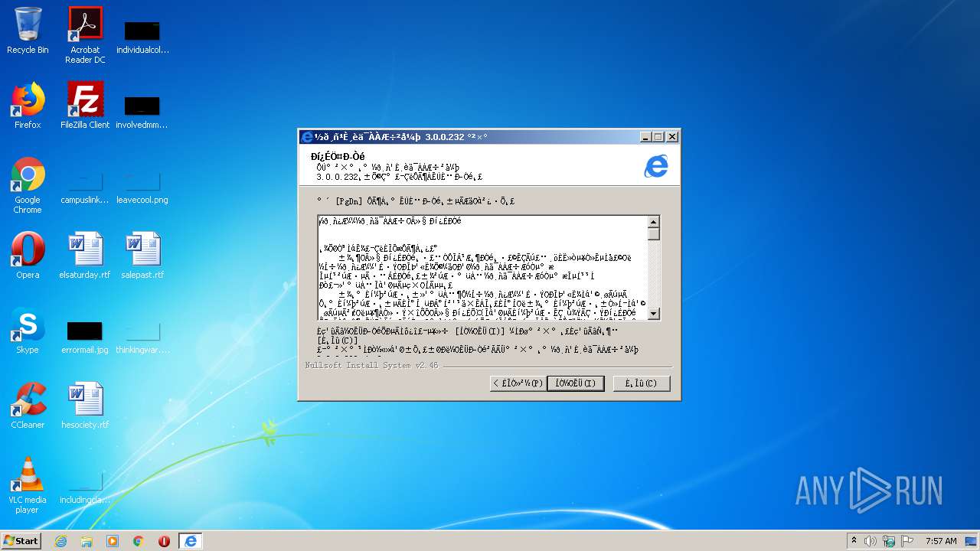980x551 pixels.
Task: Open Action Center flag icon
Action: (907, 541)
